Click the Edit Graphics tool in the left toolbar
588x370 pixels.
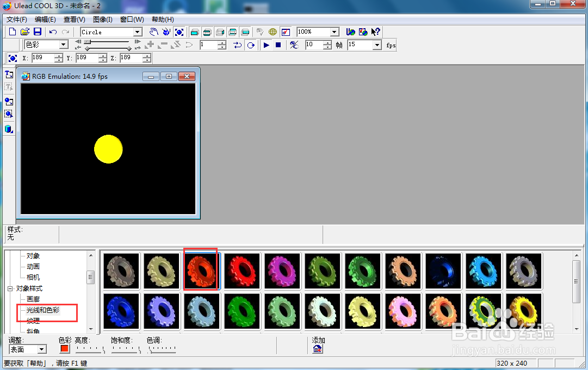pyautogui.click(x=9, y=114)
